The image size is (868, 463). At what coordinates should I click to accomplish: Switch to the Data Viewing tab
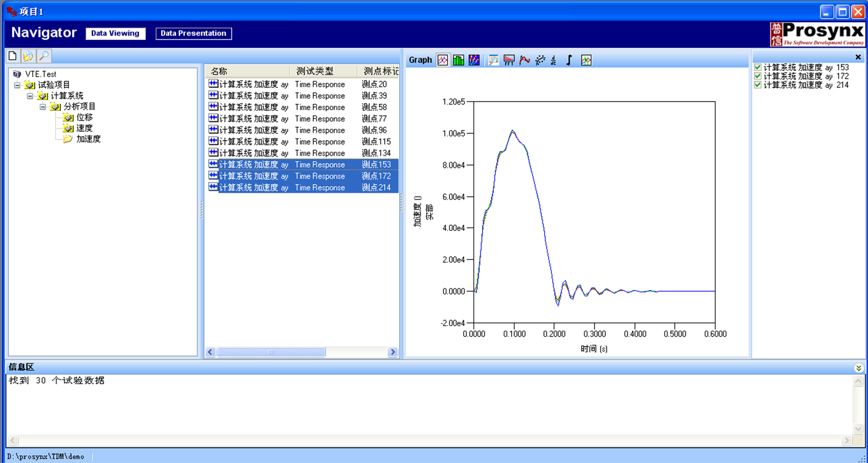(x=115, y=33)
